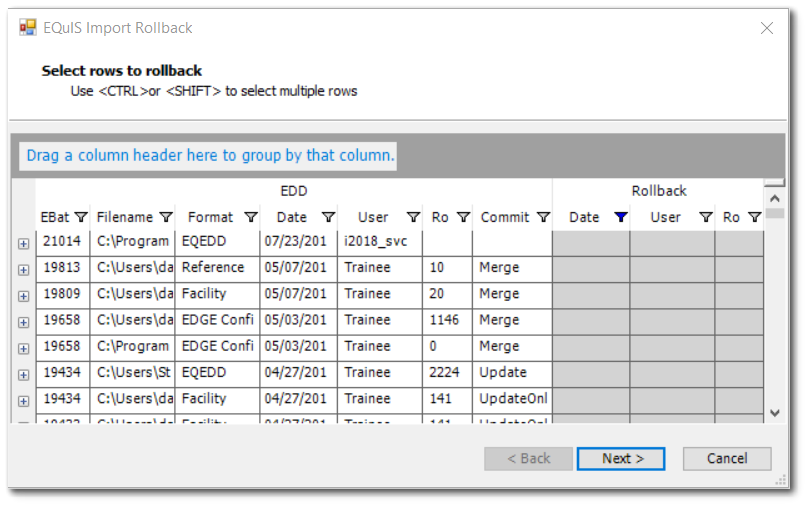The image size is (806, 505).
Task: Click the Commit column header
Action: click(x=505, y=217)
